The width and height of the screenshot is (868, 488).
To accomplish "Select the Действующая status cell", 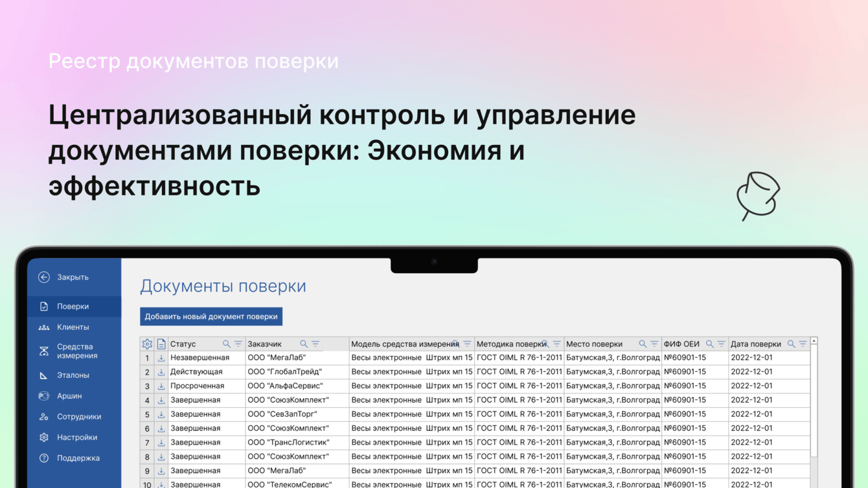I will click(x=207, y=372).
